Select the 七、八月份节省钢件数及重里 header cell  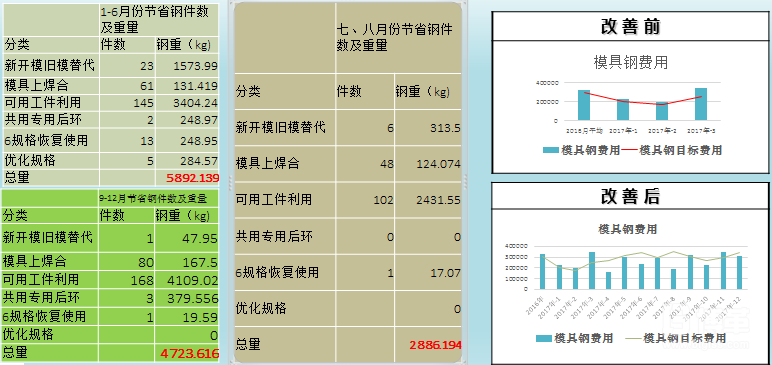398,38
